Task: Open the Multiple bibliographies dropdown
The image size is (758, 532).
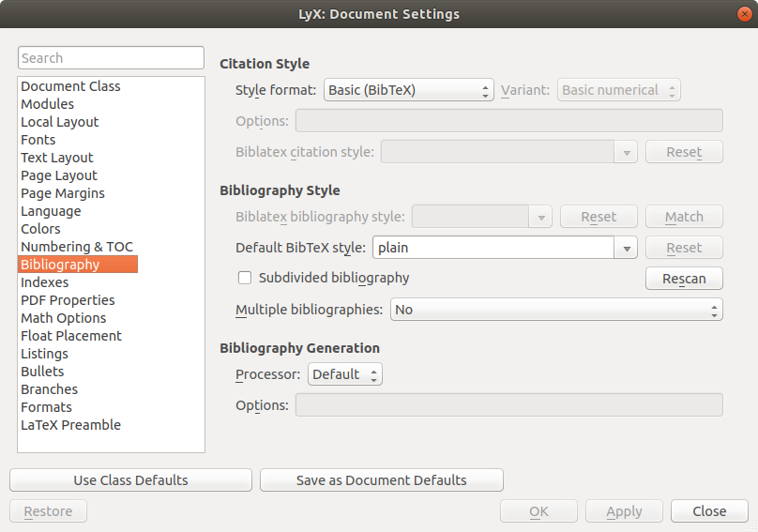Action: pyautogui.click(x=556, y=310)
